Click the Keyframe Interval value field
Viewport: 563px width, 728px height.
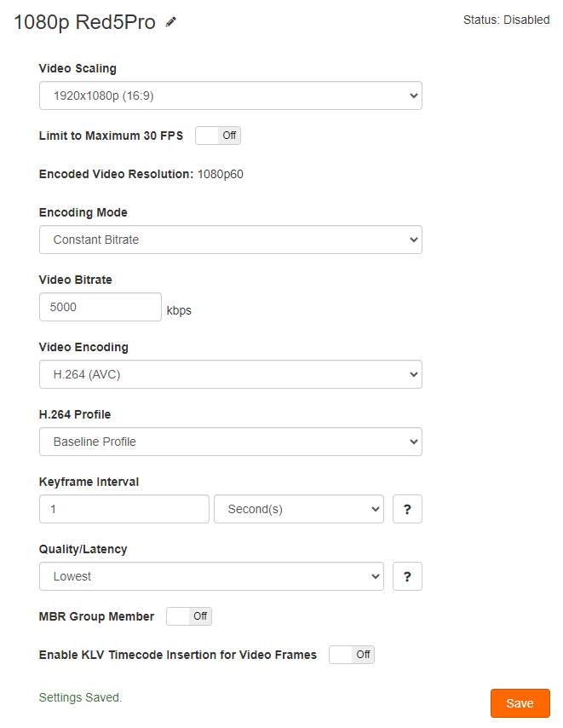click(124, 509)
